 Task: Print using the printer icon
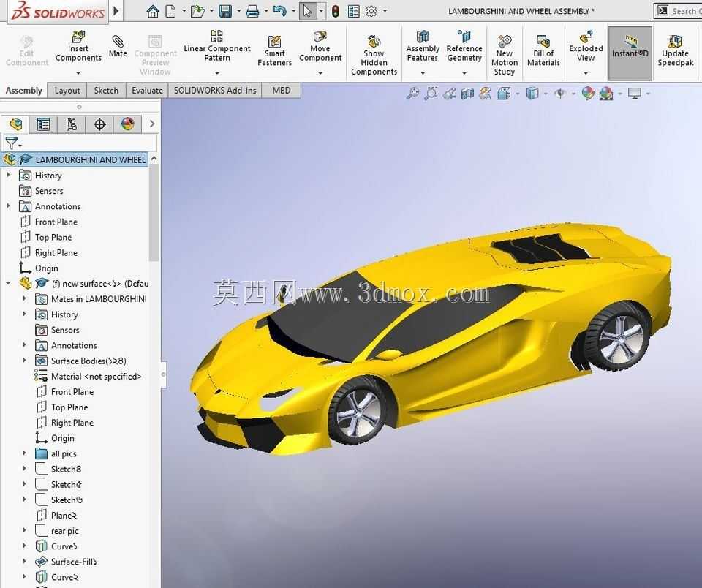252,11
